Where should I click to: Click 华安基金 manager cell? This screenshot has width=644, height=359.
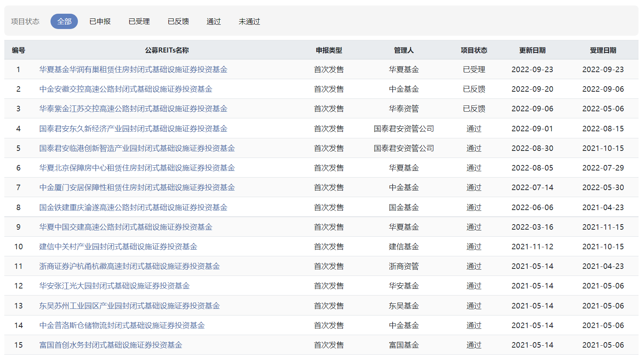(404, 286)
